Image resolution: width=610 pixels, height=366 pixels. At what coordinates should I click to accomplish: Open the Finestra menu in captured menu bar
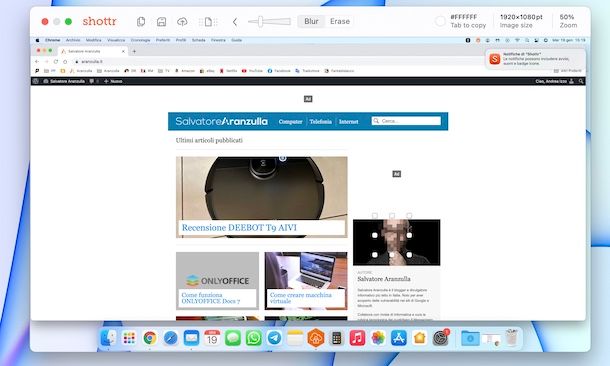pyautogui.click(x=218, y=40)
